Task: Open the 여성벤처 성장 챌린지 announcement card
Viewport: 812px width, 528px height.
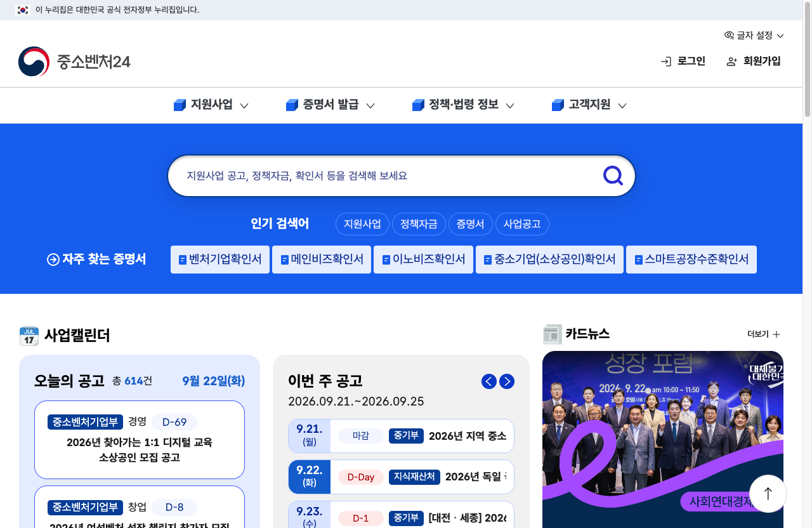Action: pos(140,507)
